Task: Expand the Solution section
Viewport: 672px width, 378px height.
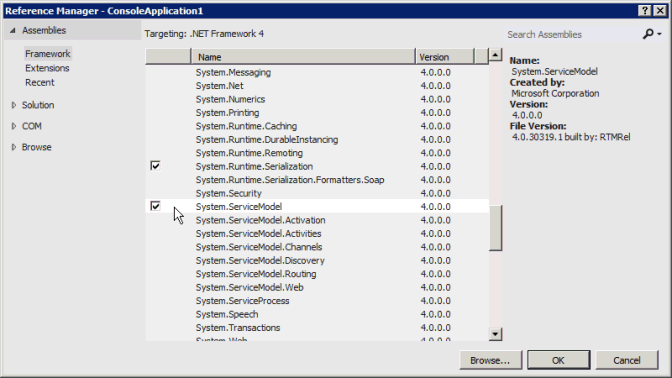Action: coord(14,105)
